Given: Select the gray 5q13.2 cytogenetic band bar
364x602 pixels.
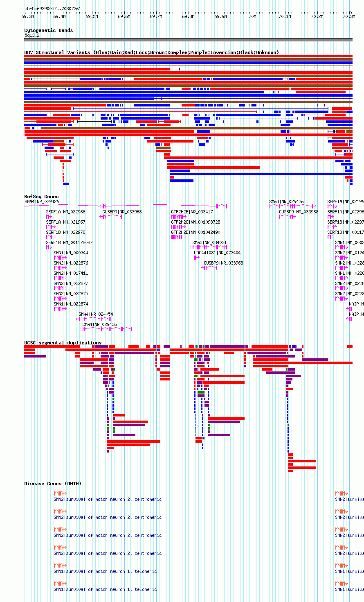Looking at the screenshot, I should [x=188, y=40].
